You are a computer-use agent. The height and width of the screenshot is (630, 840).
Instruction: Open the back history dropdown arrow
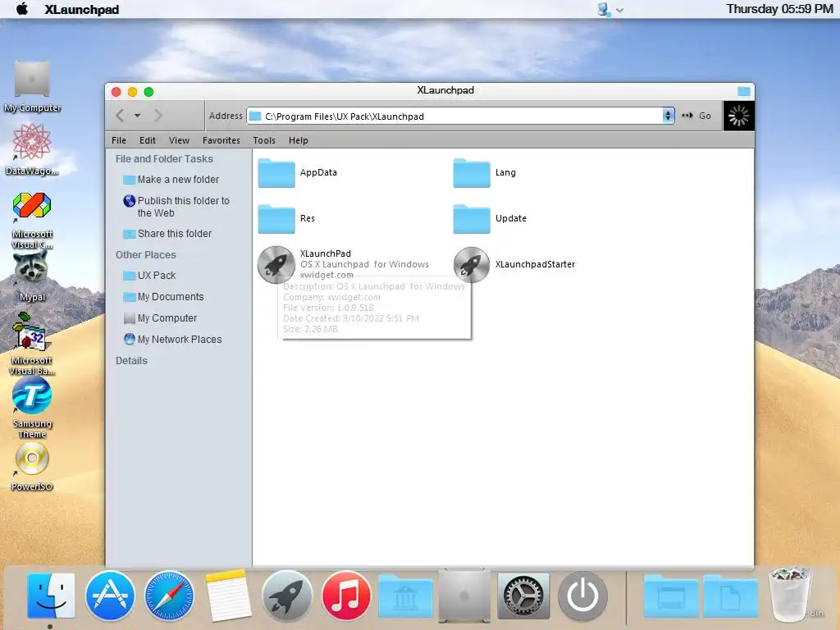[x=138, y=116]
